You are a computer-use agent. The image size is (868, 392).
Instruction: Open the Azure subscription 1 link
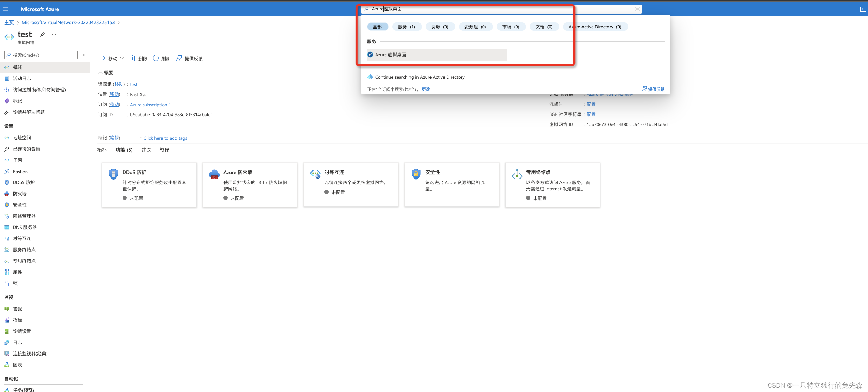[x=150, y=105]
